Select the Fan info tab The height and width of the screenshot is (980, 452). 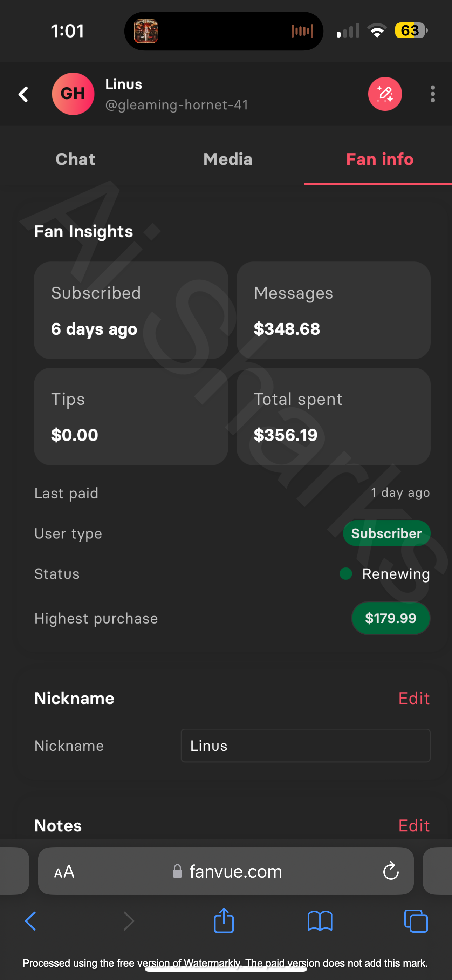pyautogui.click(x=379, y=159)
